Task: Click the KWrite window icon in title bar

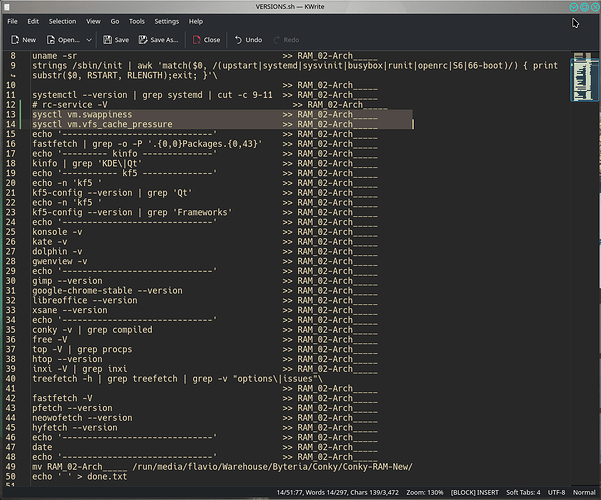Action: point(9,6)
